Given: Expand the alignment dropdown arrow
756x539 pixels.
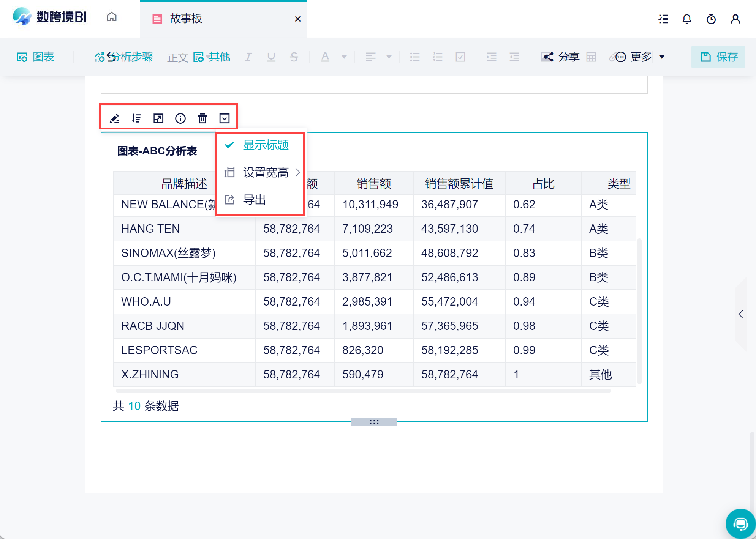Looking at the screenshot, I should click(389, 57).
